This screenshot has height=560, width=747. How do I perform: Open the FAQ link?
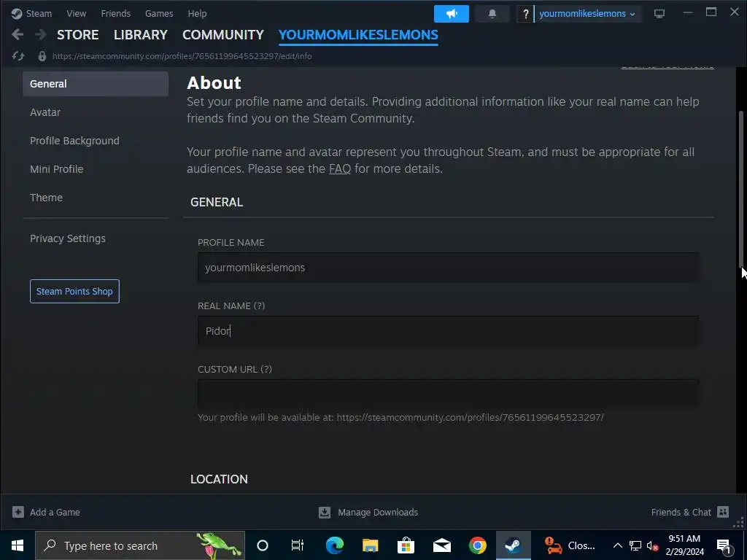click(340, 168)
